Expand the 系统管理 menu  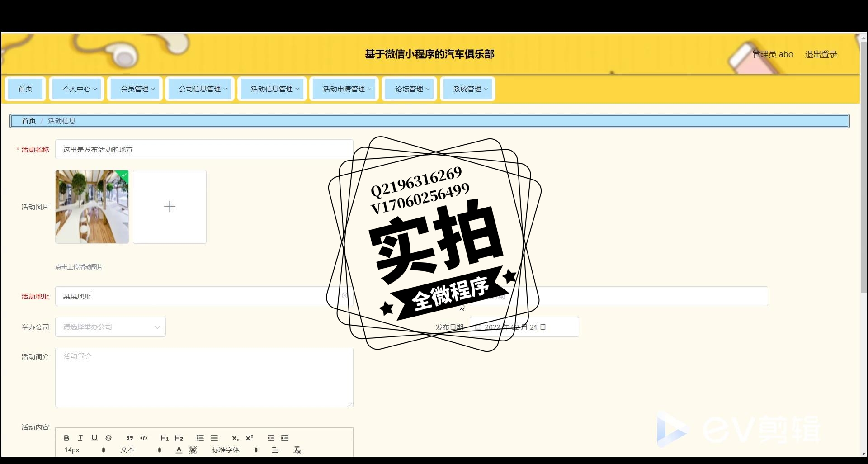click(467, 89)
